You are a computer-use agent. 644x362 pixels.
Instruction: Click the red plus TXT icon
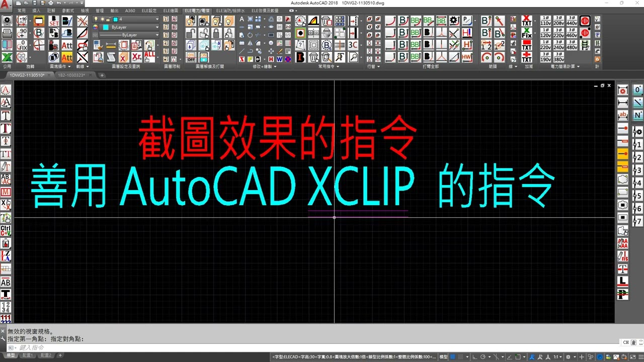tap(527, 57)
